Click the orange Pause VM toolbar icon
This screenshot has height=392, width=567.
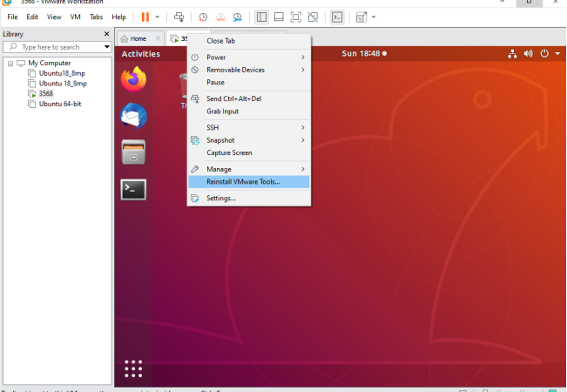[x=145, y=17]
